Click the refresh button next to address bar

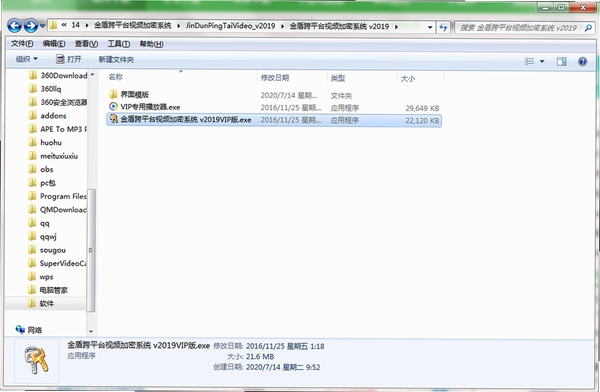(443, 27)
